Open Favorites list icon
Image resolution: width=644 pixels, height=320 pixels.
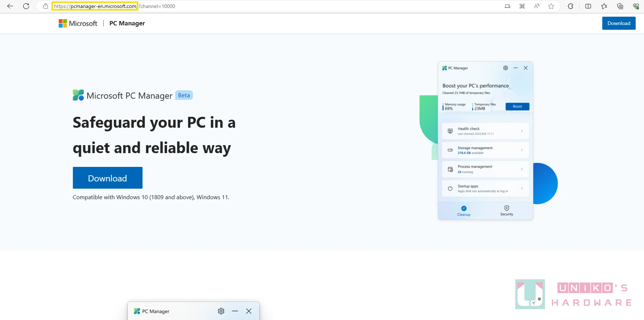click(x=604, y=6)
